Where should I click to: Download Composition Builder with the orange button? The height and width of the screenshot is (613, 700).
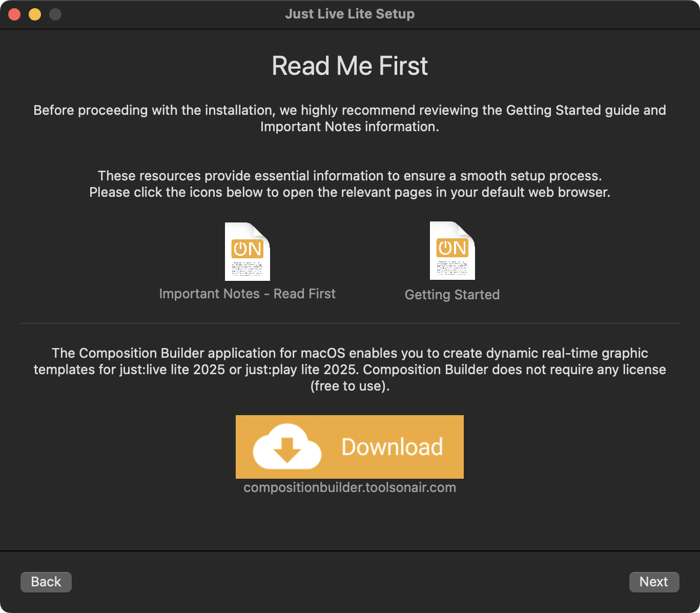point(349,447)
